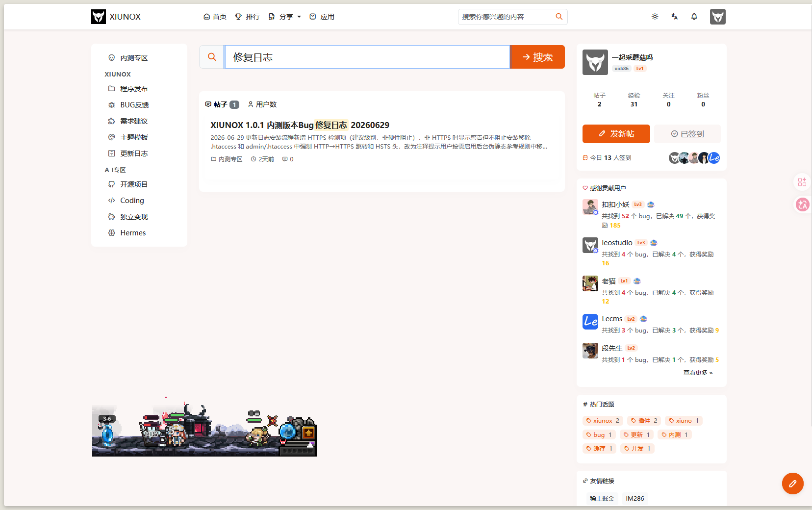812x510 pixels.
Task: Open the language translation icon
Action: (x=674, y=17)
